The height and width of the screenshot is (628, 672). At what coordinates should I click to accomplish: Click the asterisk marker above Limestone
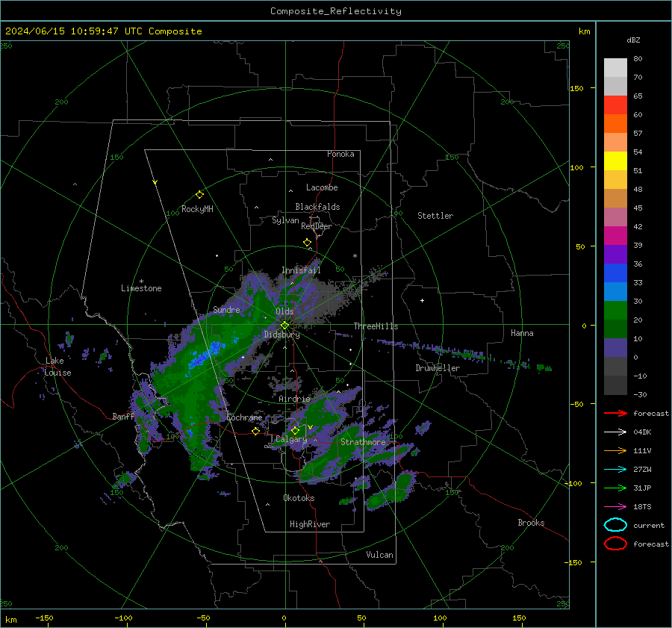tap(141, 282)
